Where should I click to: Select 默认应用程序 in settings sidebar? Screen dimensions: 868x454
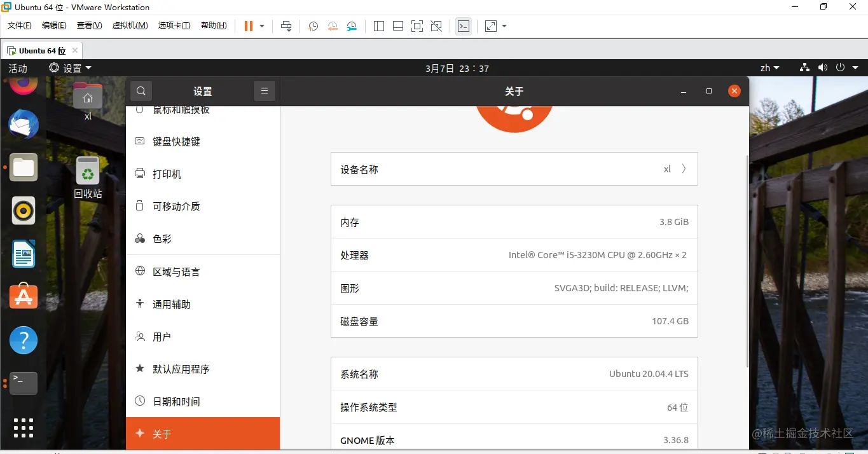pos(203,369)
